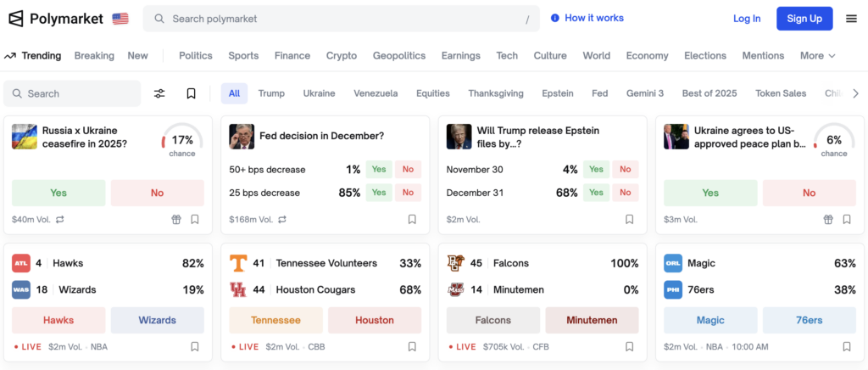Bookmark the Russia x Ukraine ceasefire market
This screenshot has height=370, width=868.
[x=195, y=220]
